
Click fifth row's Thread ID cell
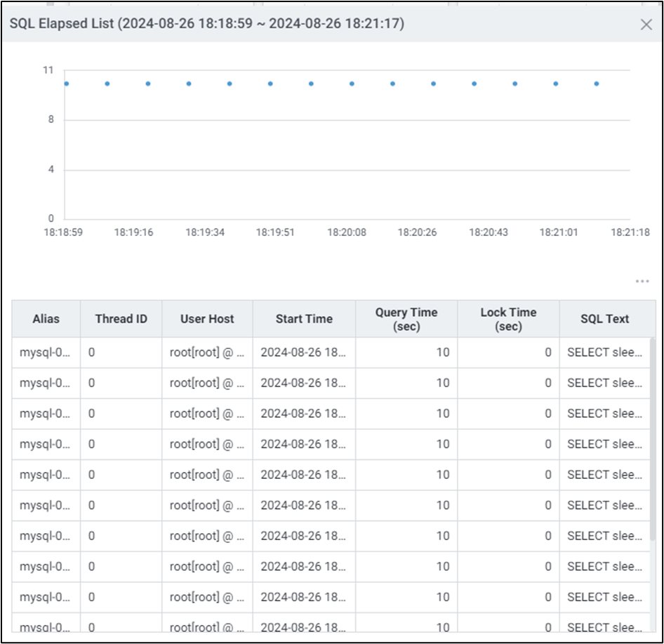coord(121,475)
